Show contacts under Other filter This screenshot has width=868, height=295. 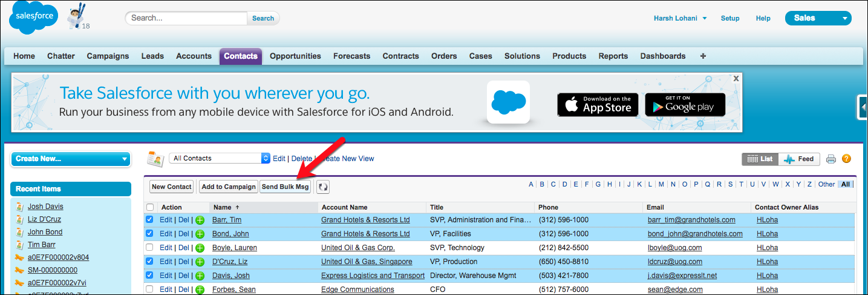coord(826,184)
